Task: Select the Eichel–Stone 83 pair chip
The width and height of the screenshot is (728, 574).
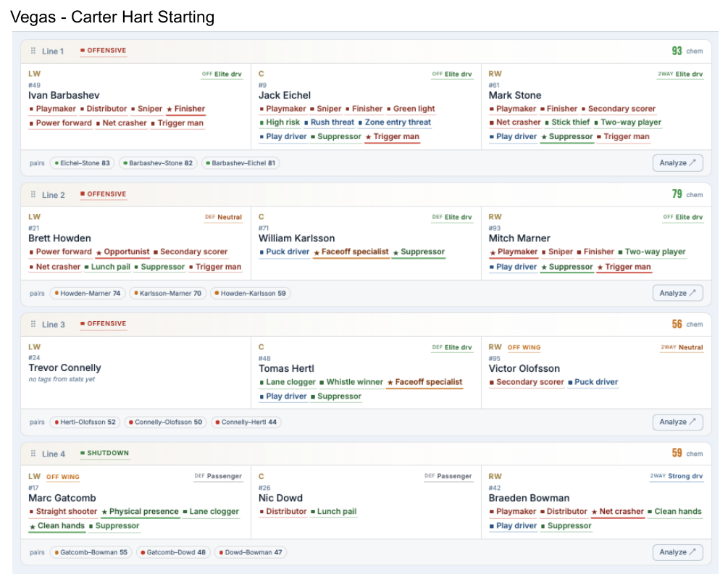Action: 82,163
